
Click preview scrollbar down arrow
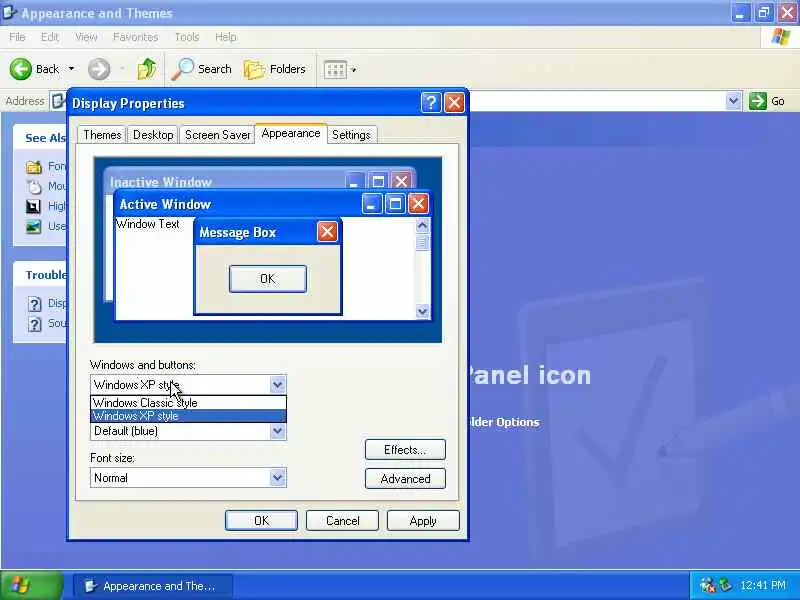pyautogui.click(x=422, y=311)
